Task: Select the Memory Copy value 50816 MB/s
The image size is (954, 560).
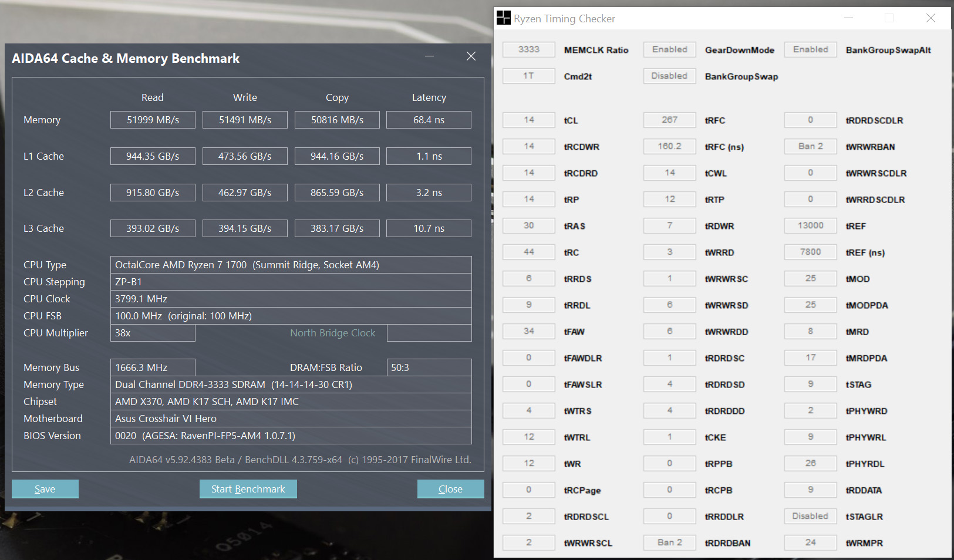Action: (337, 120)
